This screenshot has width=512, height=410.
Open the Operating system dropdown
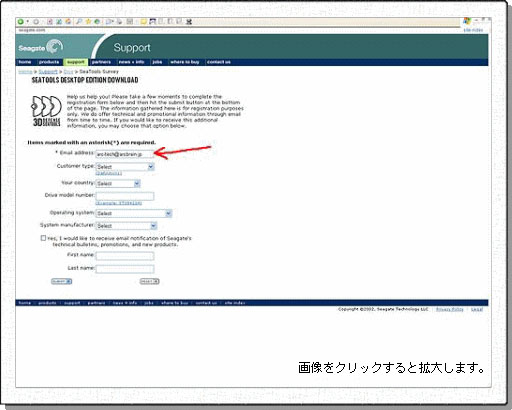(x=134, y=213)
